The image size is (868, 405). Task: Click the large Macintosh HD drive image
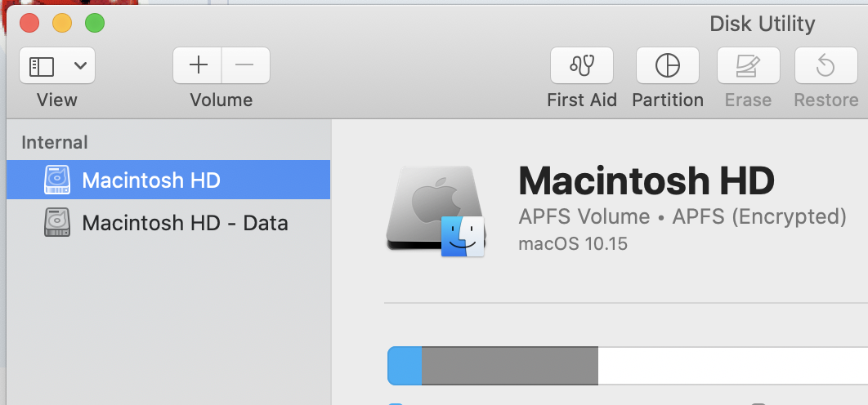pos(436,211)
